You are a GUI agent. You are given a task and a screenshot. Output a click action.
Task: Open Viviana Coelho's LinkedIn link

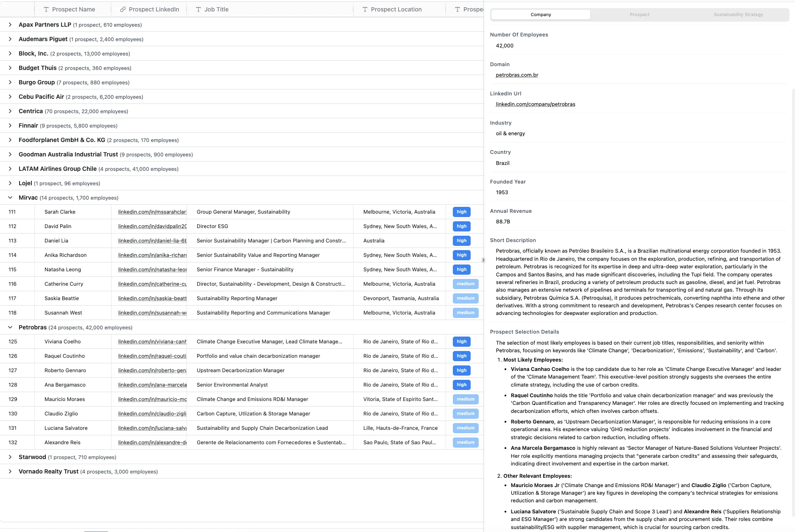152,342
